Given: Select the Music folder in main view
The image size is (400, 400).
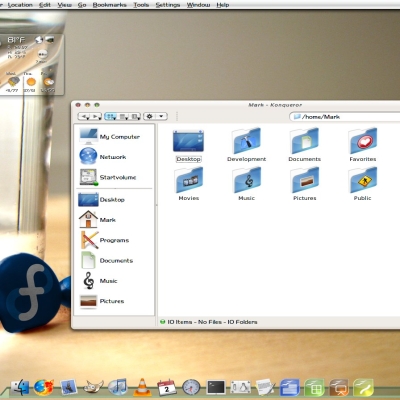Looking at the screenshot, I should (247, 184).
